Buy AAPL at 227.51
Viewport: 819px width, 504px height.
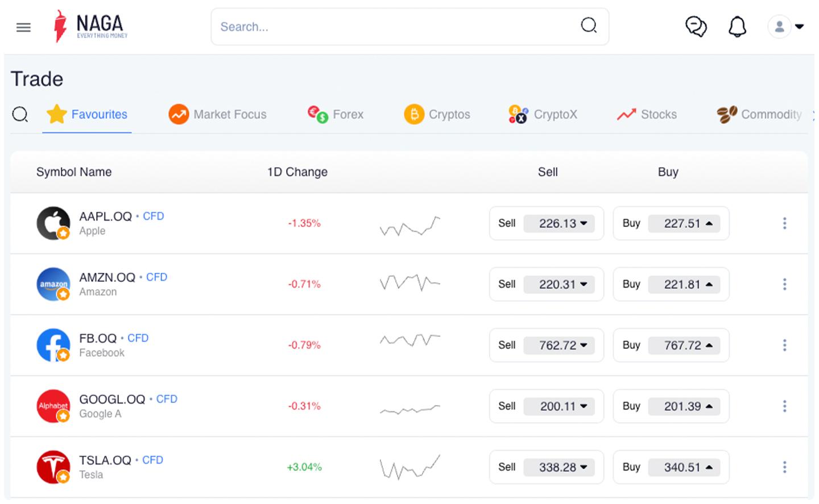[671, 223]
